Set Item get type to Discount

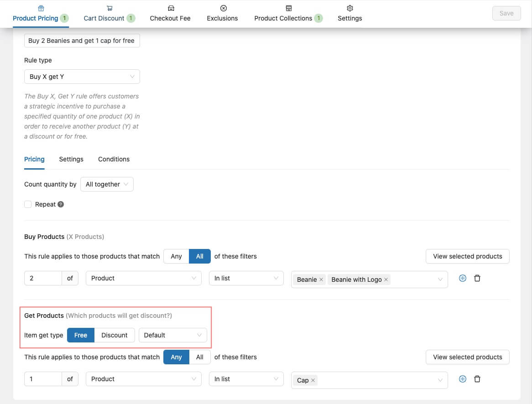coord(114,335)
